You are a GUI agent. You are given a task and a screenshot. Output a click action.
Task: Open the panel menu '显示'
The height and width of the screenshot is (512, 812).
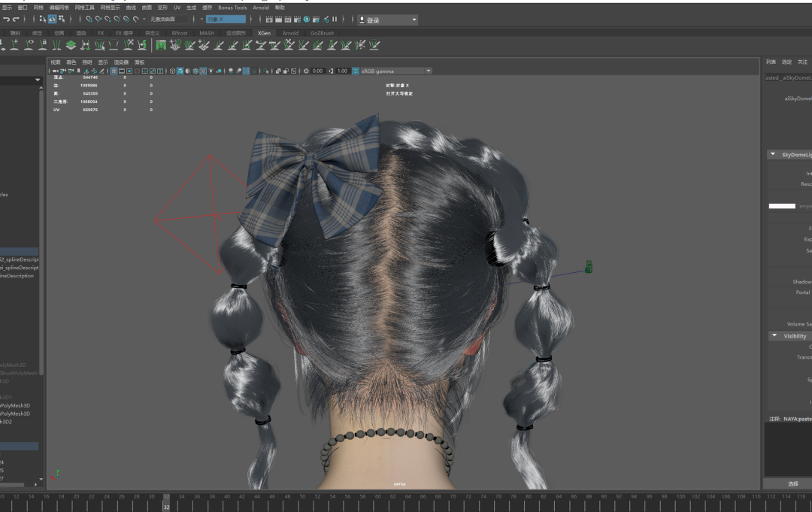pos(103,62)
